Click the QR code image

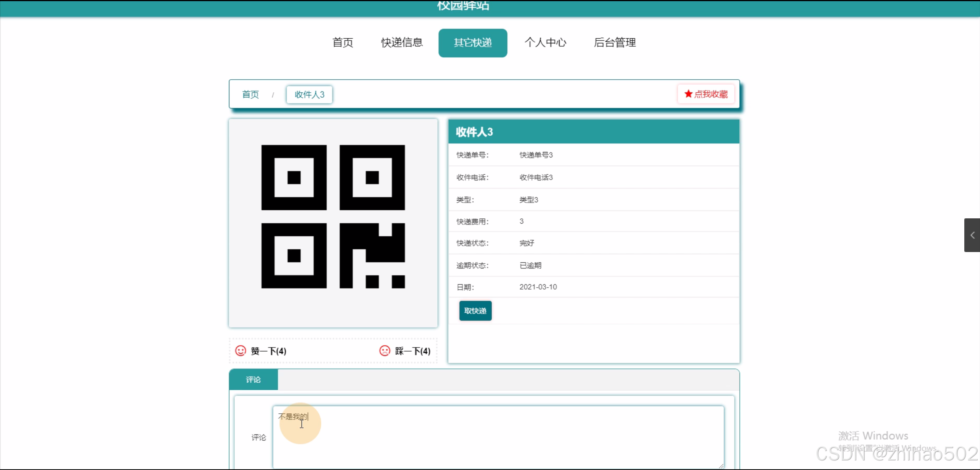tap(333, 216)
